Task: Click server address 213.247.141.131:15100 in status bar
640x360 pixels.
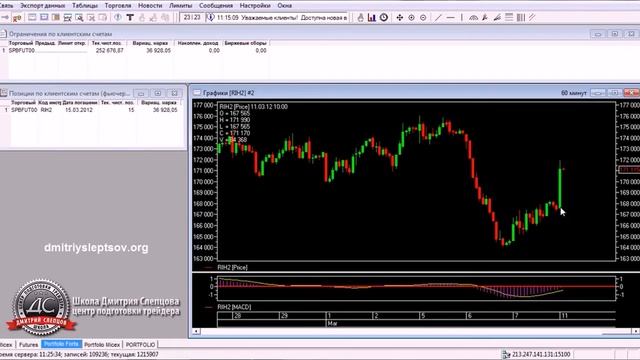Action: [541, 354]
